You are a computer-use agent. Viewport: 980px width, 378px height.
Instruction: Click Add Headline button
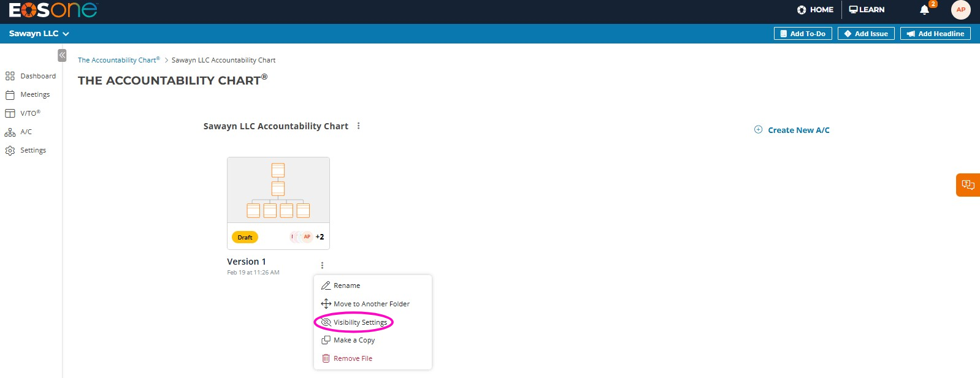tap(935, 34)
